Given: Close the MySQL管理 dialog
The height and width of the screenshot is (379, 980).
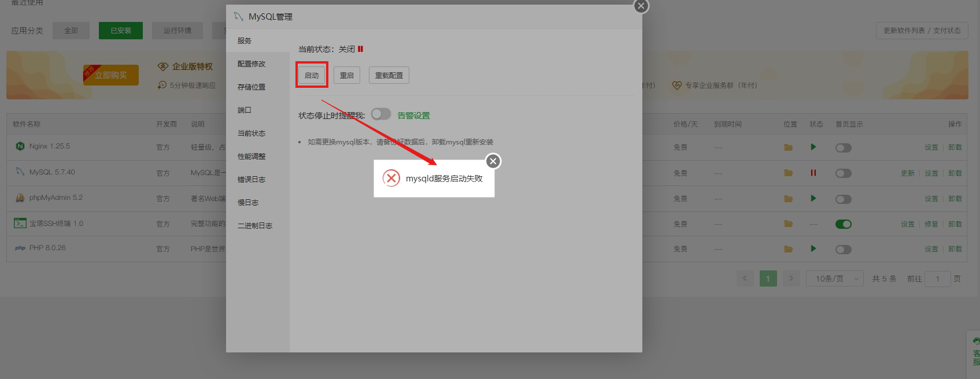Looking at the screenshot, I should tap(641, 6).
